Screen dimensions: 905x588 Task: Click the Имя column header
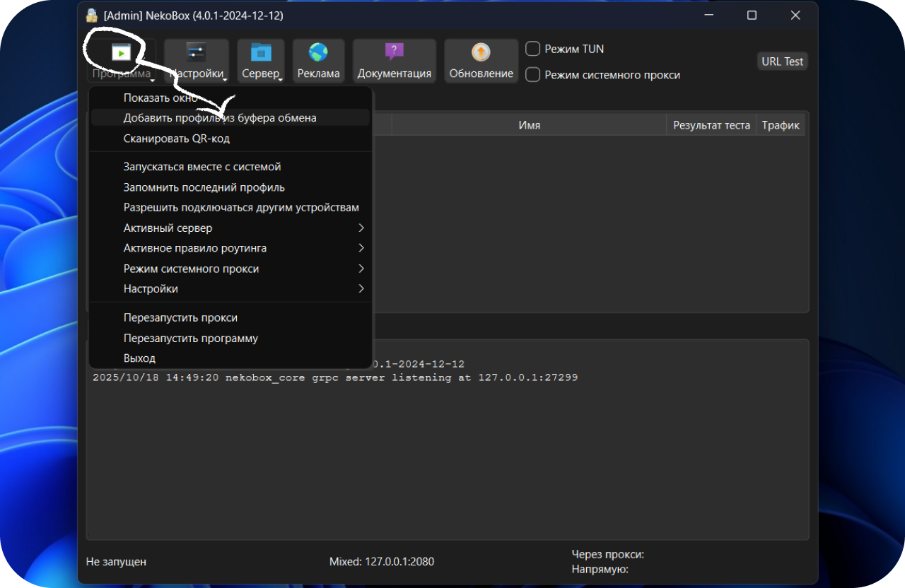coord(529,125)
